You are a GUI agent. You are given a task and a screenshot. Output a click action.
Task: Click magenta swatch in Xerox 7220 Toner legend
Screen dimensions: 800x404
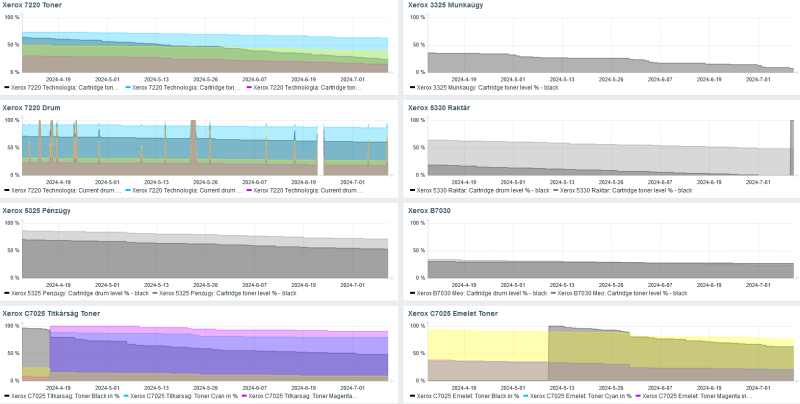(x=249, y=88)
